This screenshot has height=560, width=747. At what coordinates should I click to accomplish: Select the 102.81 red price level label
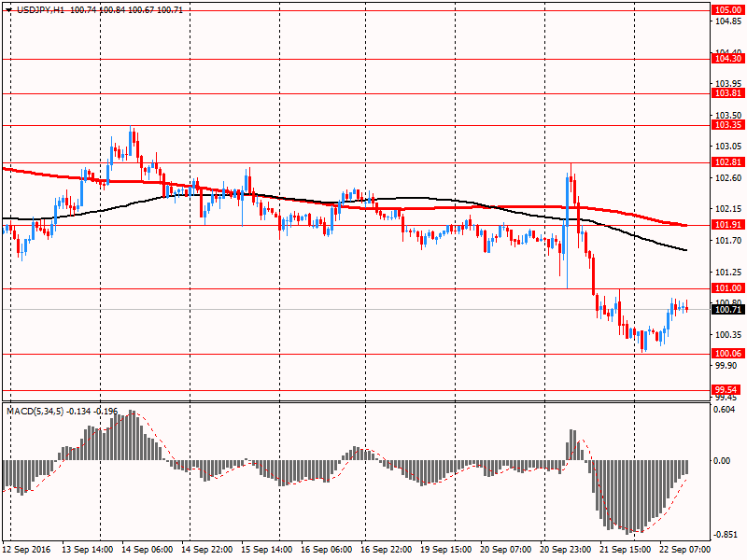tap(728, 162)
